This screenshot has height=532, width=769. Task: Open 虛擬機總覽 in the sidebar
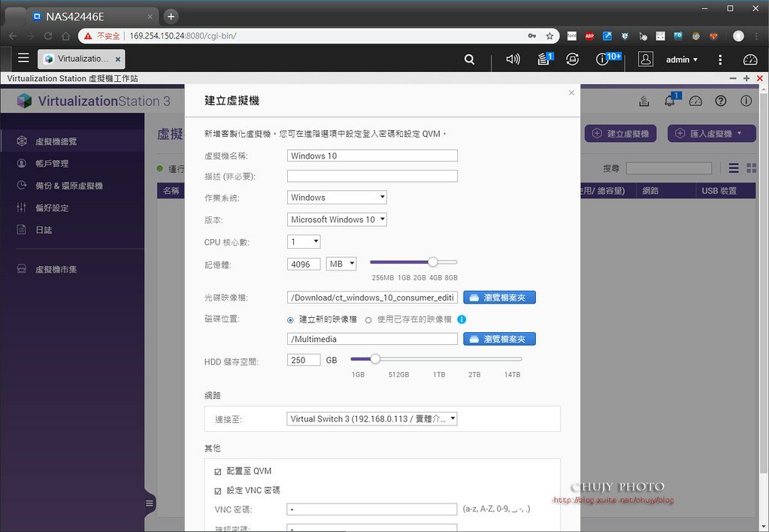click(56, 141)
